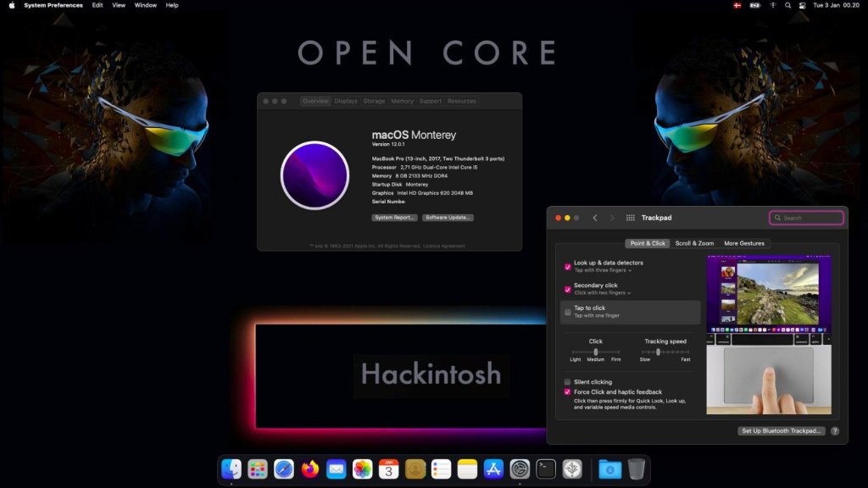This screenshot has height=488, width=868.
Task: Open Terminal from the dock
Action: point(546,469)
